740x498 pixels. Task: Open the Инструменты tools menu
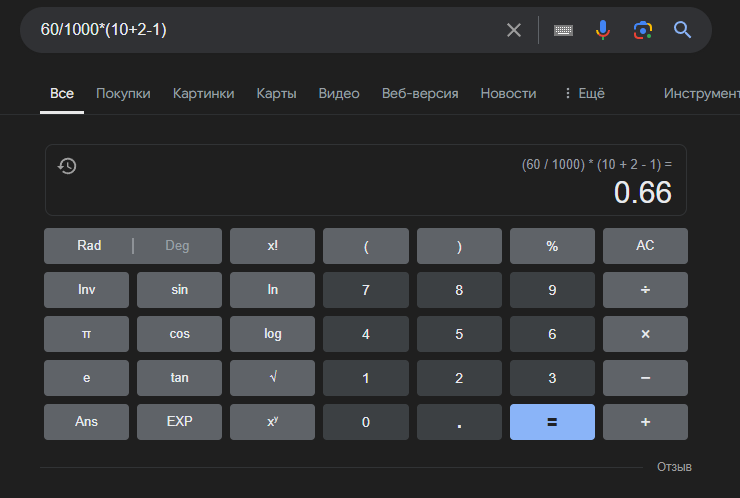coord(701,93)
